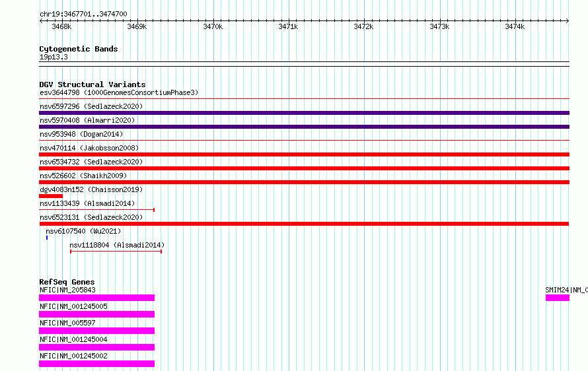Viewport: 588px width, 371px height.
Task: Click the NFIC|NM_001245002 gene label
Action: [73, 356]
